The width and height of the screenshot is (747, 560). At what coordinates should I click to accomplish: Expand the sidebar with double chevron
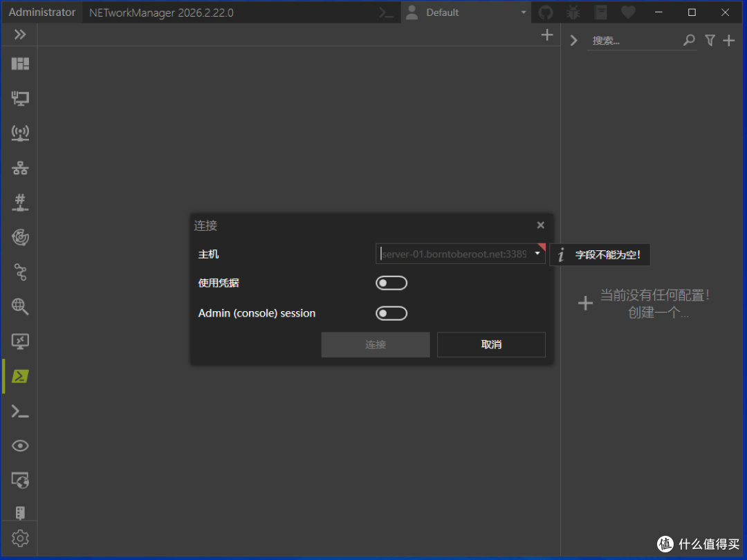19,35
